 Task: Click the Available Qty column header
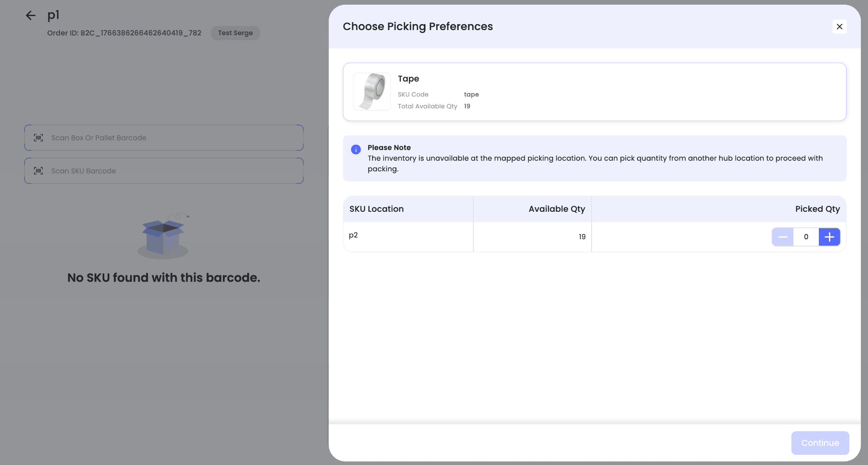556,209
